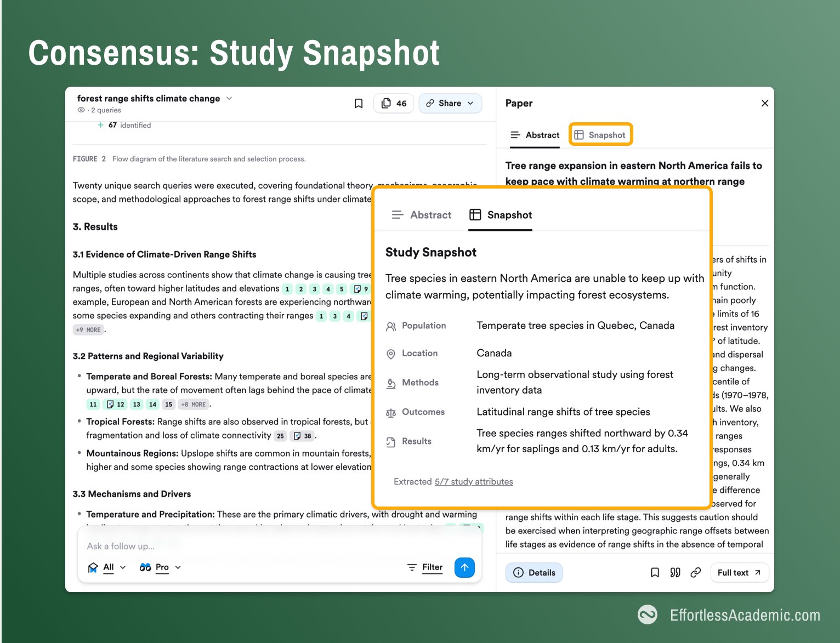Expand the All sources dropdown
The image size is (840, 643).
pyautogui.click(x=108, y=567)
